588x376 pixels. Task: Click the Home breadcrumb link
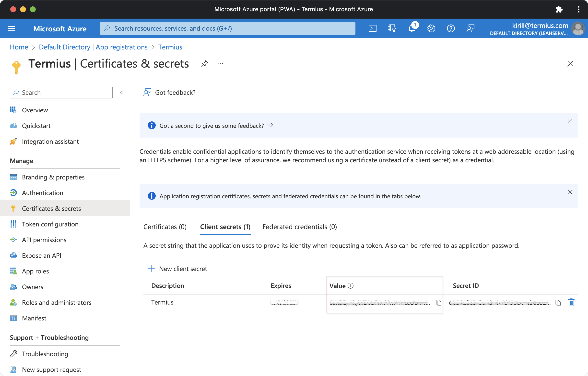pyautogui.click(x=19, y=47)
